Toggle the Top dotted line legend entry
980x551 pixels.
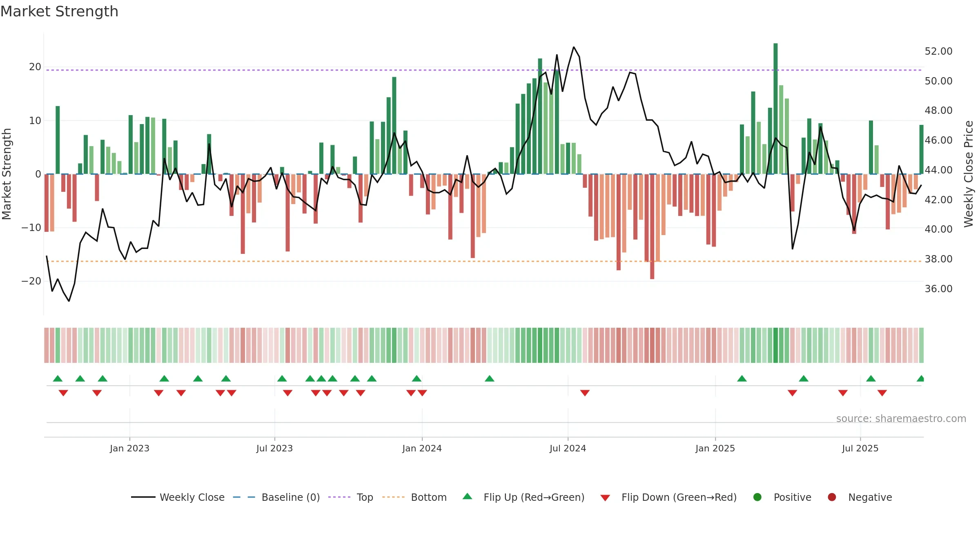[351, 497]
